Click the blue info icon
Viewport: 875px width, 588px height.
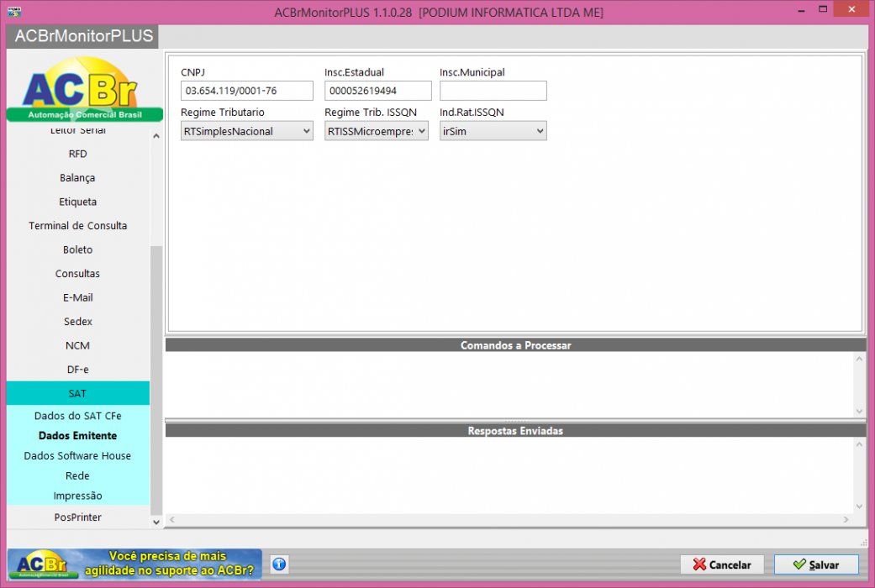pos(279,564)
